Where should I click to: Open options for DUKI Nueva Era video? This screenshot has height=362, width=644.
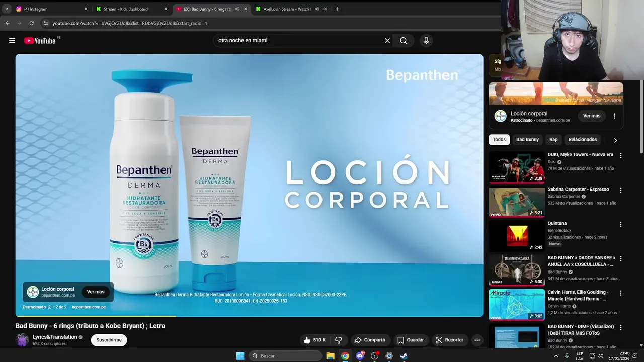(620, 156)
